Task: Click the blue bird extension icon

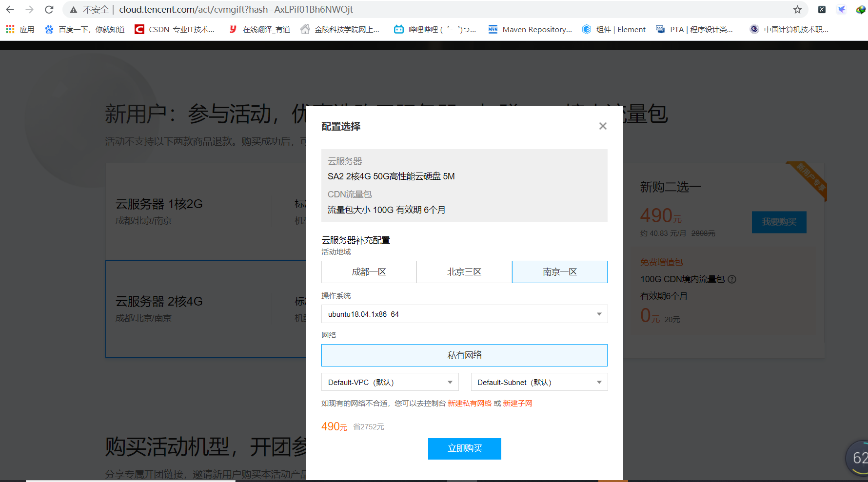Action: tap(841, 9)
